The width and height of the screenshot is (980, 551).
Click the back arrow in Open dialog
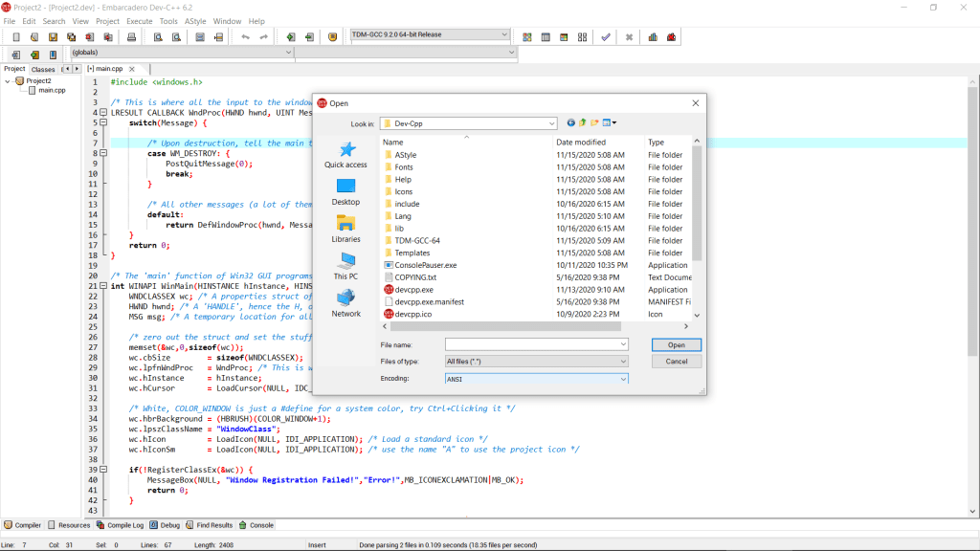[570, 123]
